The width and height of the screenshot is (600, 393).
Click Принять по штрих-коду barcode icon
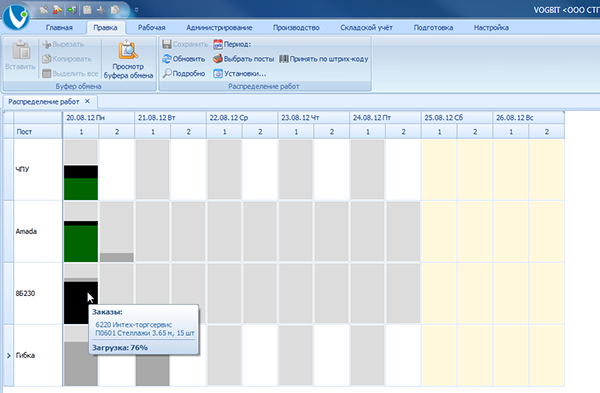pos(284,59)
